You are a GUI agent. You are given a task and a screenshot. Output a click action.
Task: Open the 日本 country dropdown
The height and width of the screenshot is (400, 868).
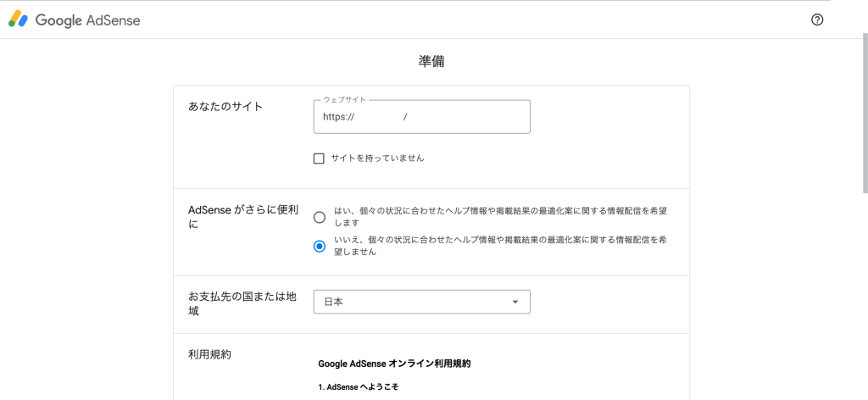[x=422, y=302]
